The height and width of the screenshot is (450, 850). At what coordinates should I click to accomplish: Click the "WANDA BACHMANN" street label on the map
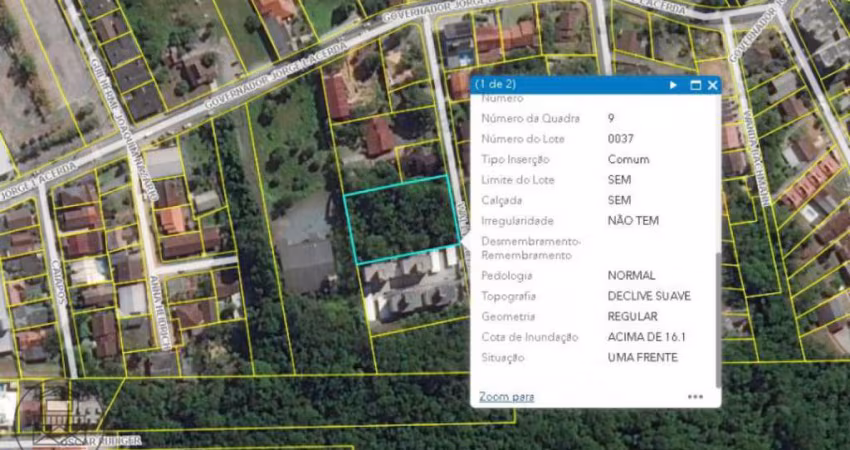(757, 157)
